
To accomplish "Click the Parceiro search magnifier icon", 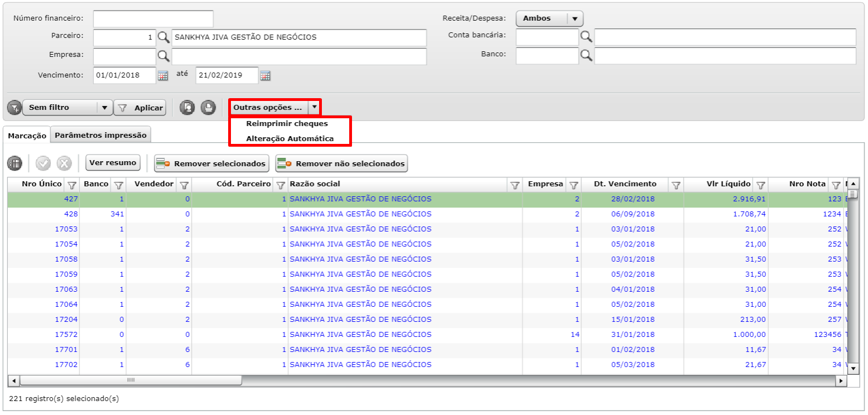I will (163, 37).
